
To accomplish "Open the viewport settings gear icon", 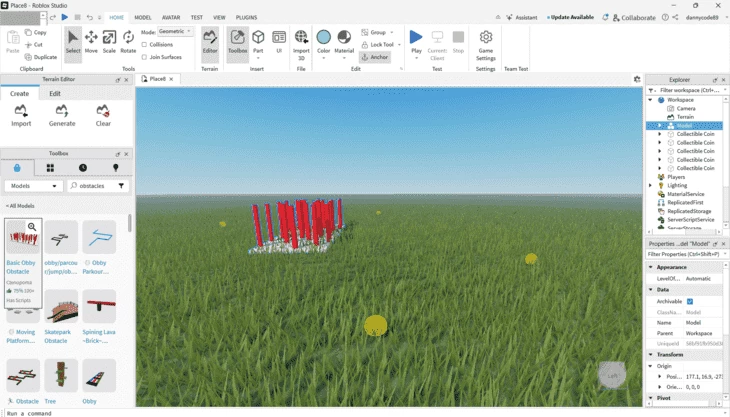I will (x=637, y=79).
